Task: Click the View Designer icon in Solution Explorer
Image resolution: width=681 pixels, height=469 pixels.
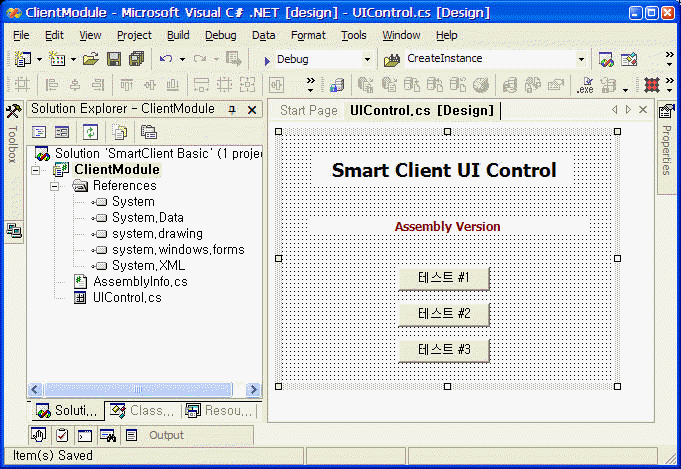Action: pos(62,132)
